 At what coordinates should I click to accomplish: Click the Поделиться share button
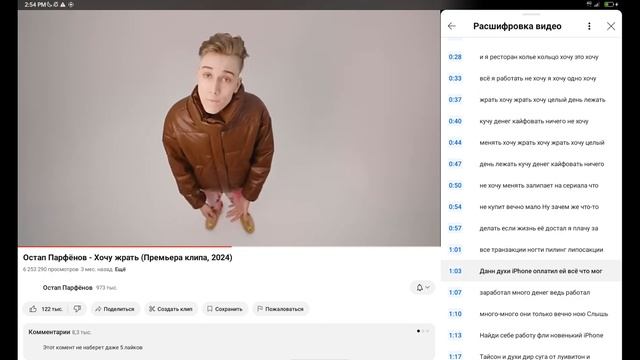click(x=115, y=309)
